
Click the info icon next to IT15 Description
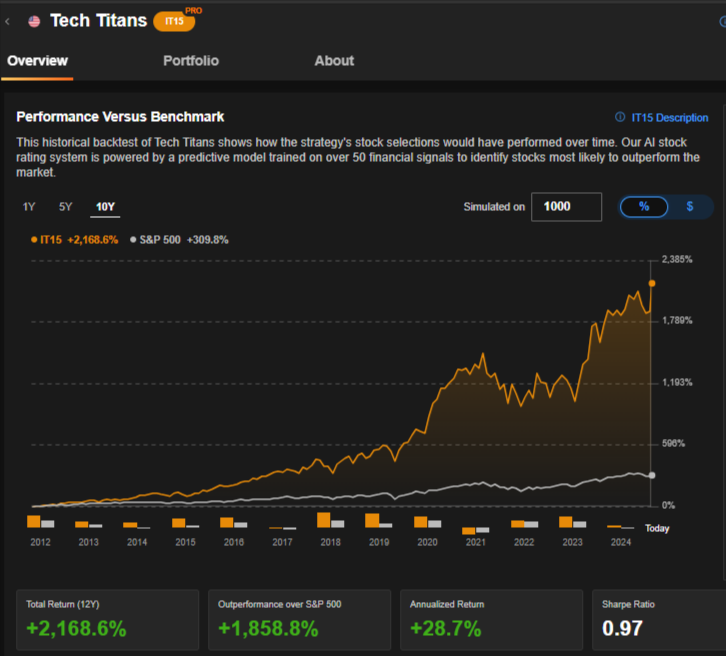620,118
